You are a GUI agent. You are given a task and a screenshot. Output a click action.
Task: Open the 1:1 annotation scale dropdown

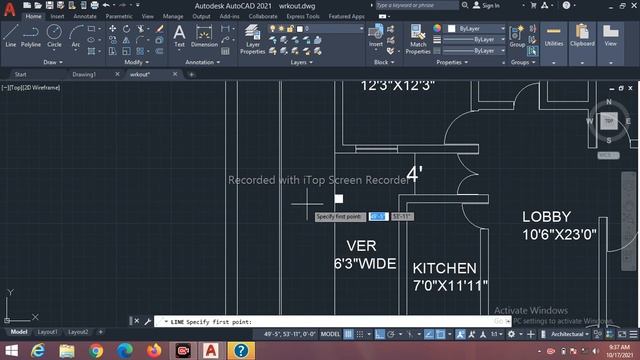(496, 334)
